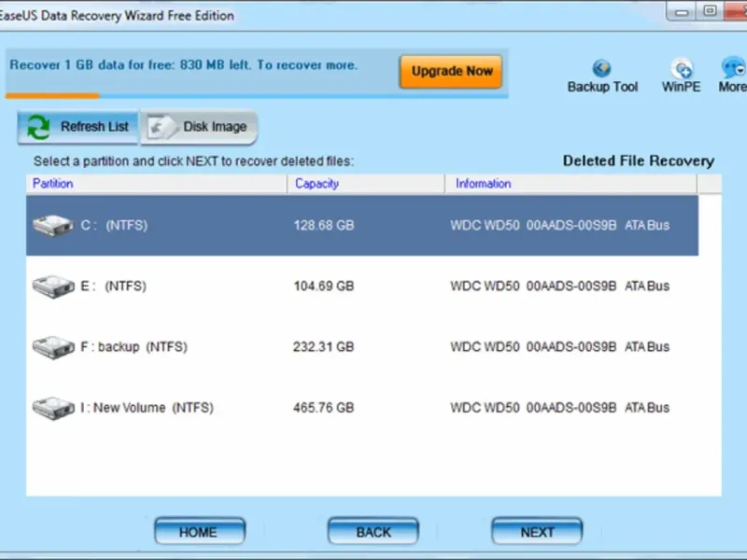
Task: Sort by Capacity column header
Action: [x=317, y=184]
